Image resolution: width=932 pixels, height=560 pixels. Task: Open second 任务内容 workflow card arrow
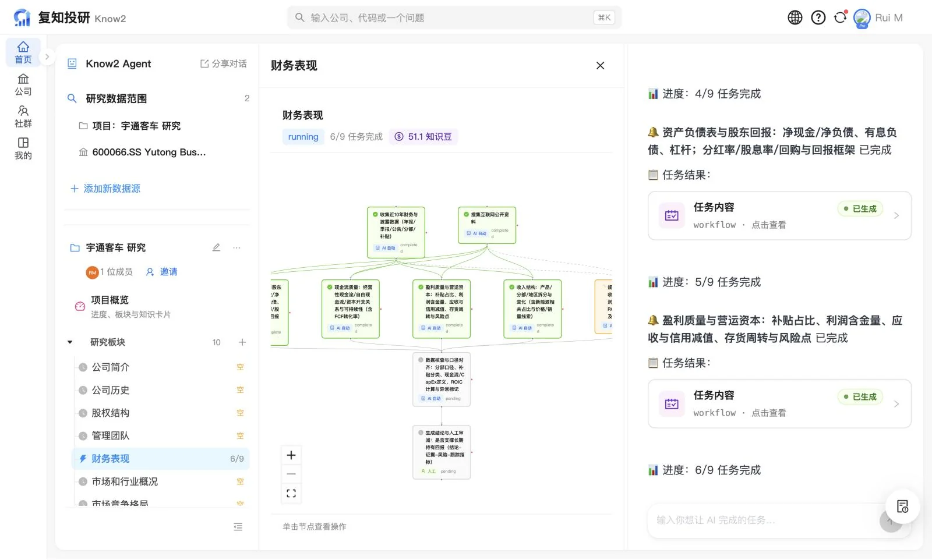[x=896, y=404]
